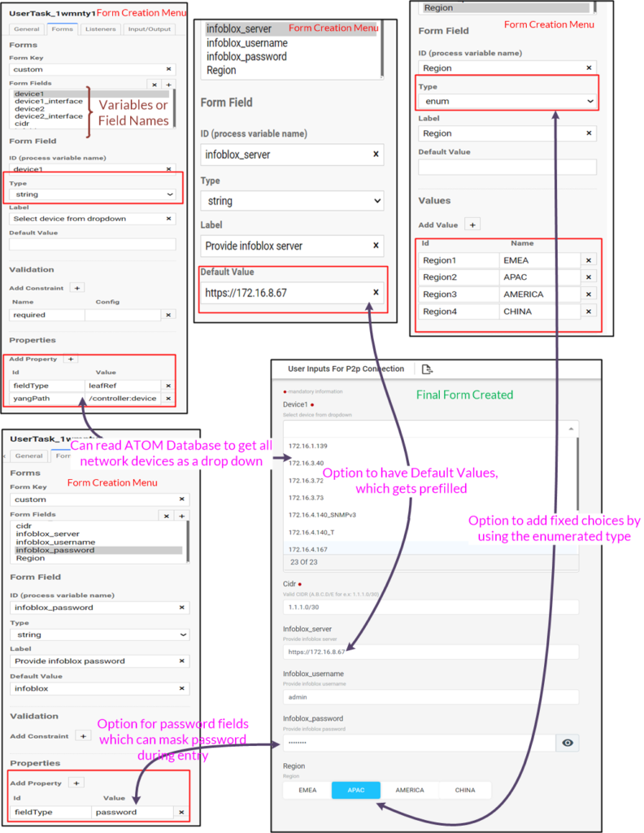Clear the Region ID field in right panel
644x833 pixels.
589,68
